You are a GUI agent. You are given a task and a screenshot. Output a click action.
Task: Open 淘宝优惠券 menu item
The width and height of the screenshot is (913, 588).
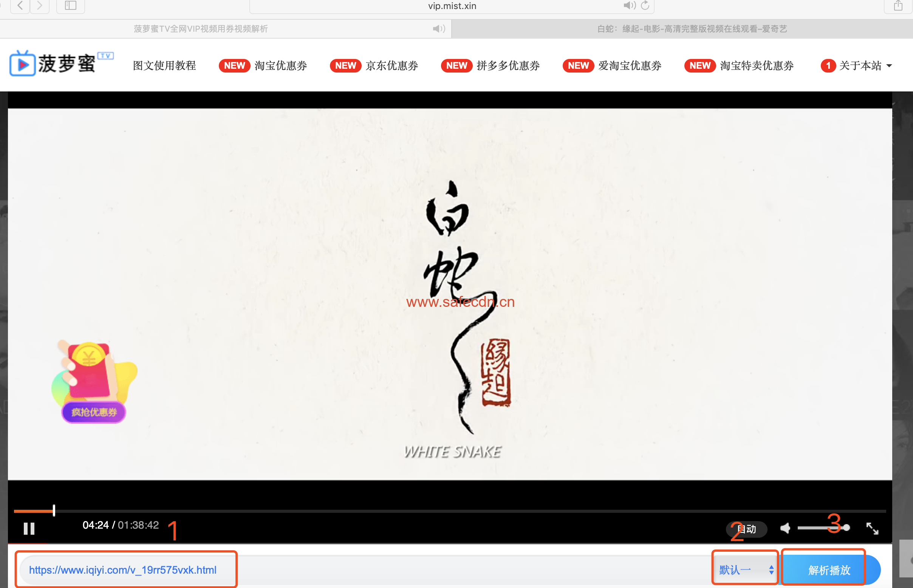pyautogui.click(x=263, y=65)
